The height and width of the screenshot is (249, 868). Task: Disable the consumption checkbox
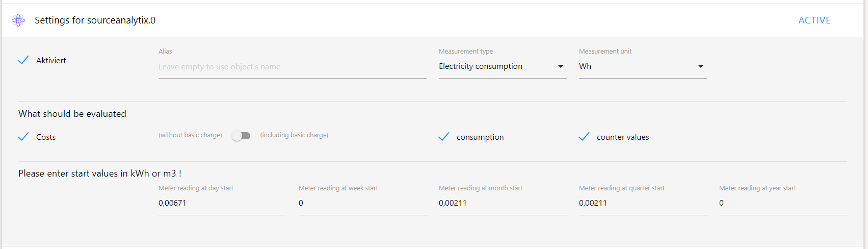444,137
